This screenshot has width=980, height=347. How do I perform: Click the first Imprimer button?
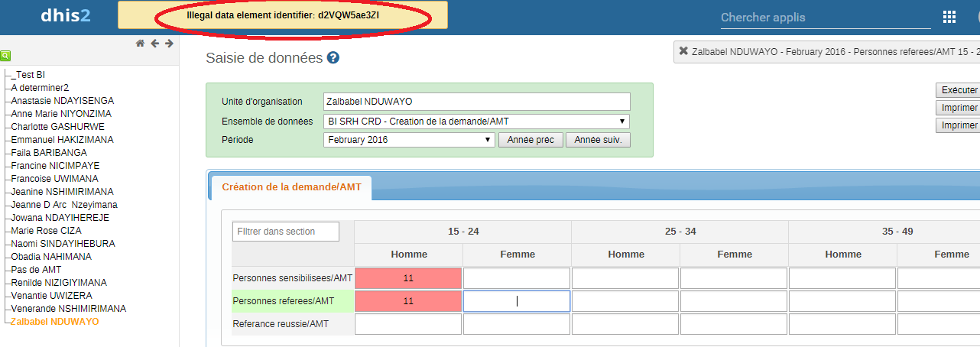point(958,108)
